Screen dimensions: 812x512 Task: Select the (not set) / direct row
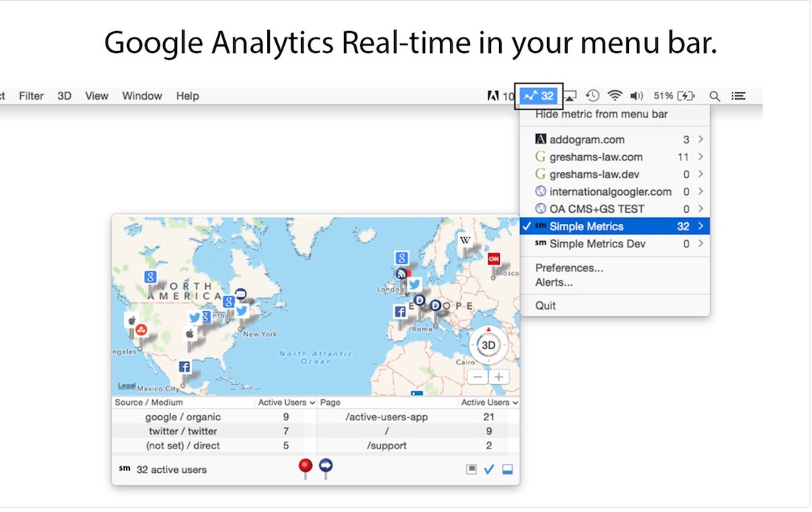click(213, 446)
